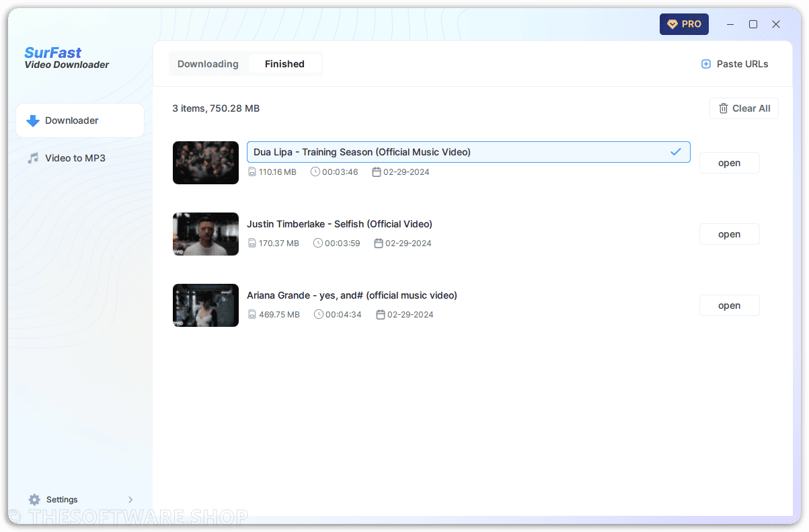Click the Justin Timberlake video thumbnail

pos(206,234)
